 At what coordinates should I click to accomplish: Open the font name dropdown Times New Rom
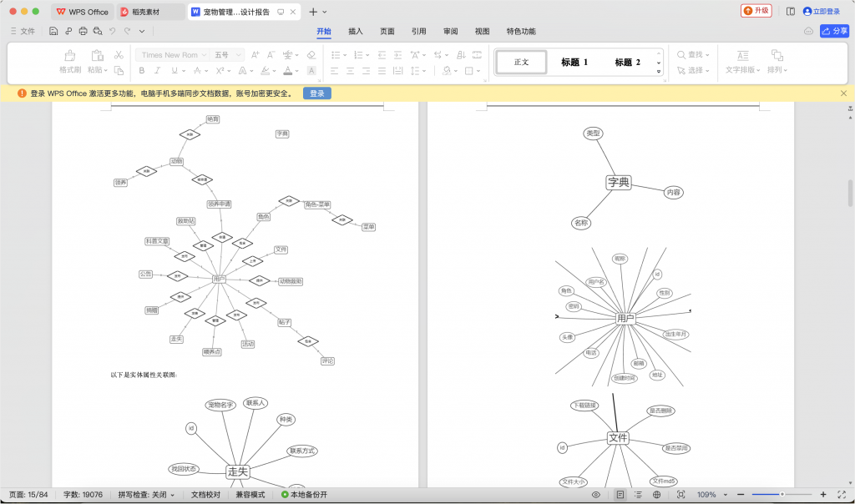[172, 55]
